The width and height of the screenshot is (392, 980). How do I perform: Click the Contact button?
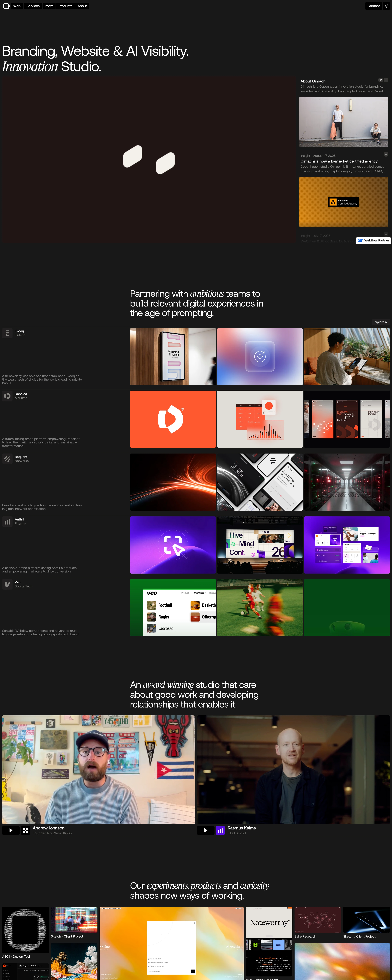click(x=374, y=6)
